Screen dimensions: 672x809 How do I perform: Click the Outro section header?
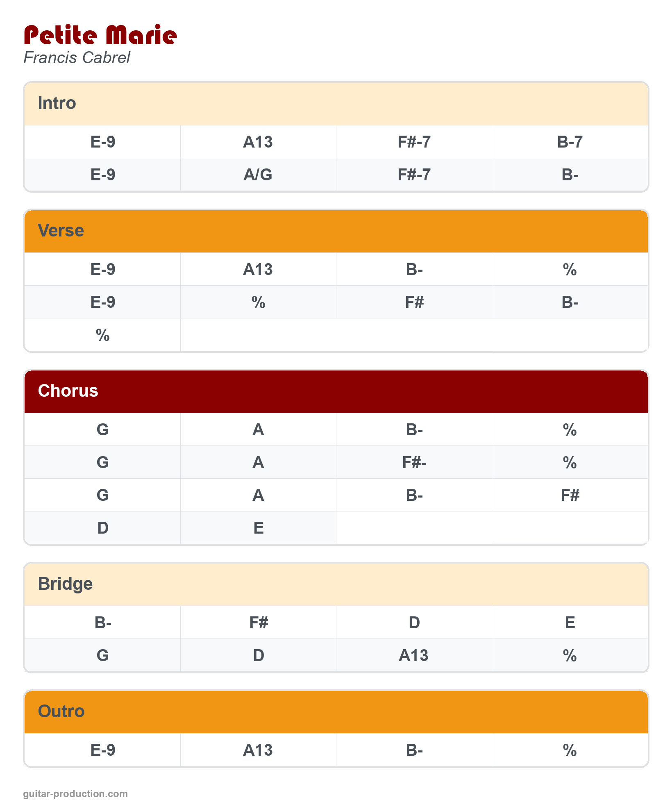pyautogui.click(x=61, y=711)
